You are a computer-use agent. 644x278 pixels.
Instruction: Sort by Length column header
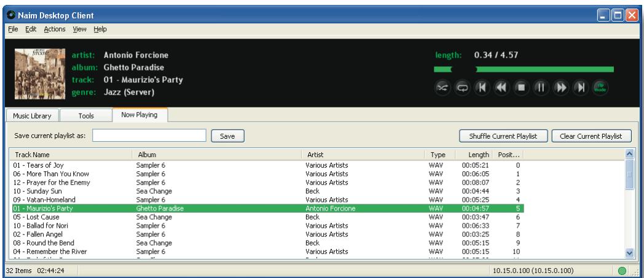(474, 155)
